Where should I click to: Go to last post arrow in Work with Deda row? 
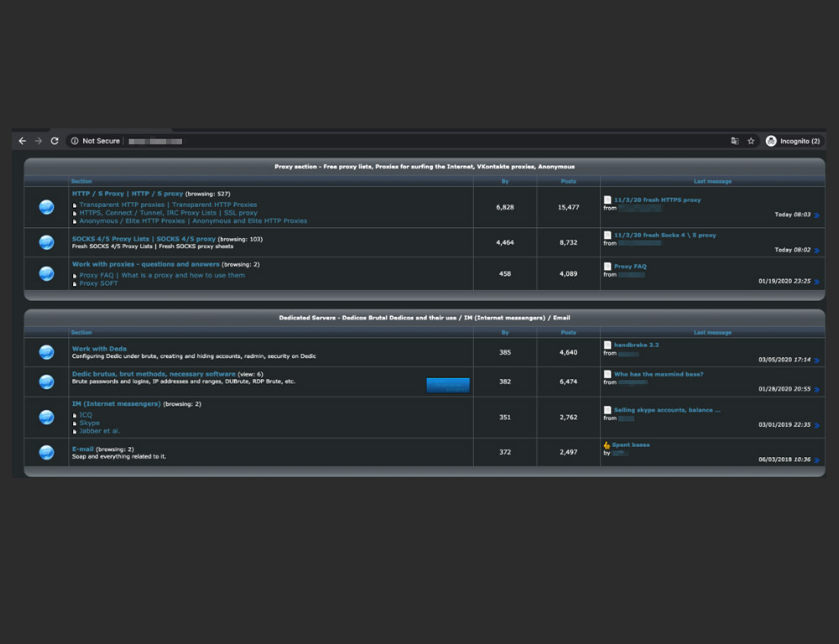[x=816, y=361]
